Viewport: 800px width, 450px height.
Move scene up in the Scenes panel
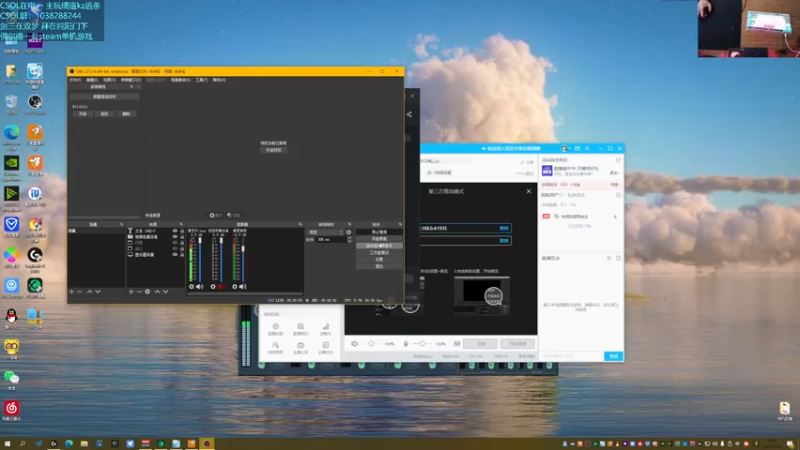click(89, 292)
